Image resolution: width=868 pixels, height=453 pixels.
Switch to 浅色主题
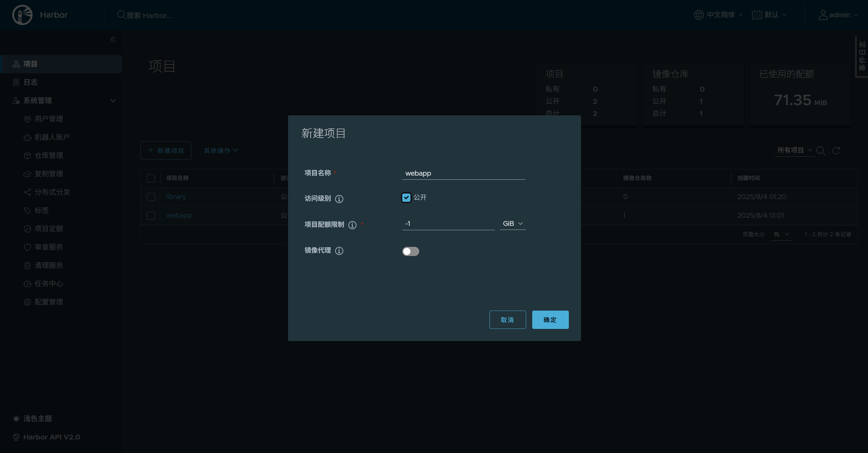(38, 419)
